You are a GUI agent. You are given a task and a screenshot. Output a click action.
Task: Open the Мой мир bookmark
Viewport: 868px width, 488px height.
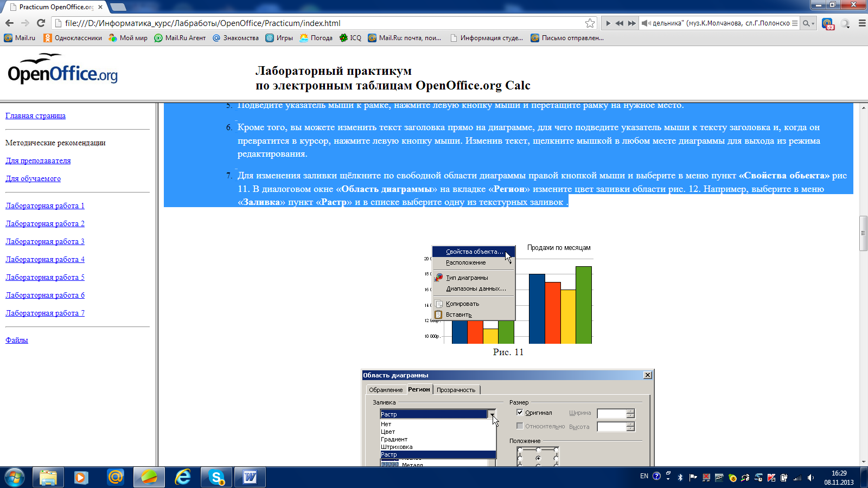[128, 38]
